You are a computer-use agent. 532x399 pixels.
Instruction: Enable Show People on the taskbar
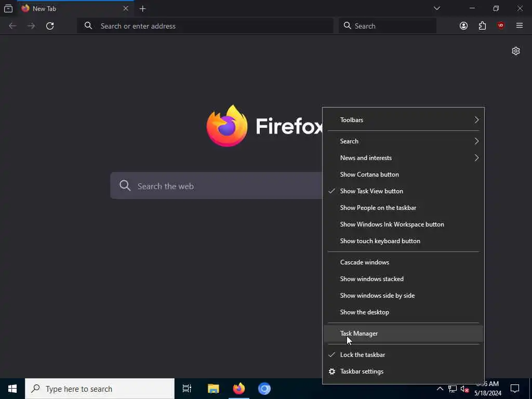pos(403,208)
